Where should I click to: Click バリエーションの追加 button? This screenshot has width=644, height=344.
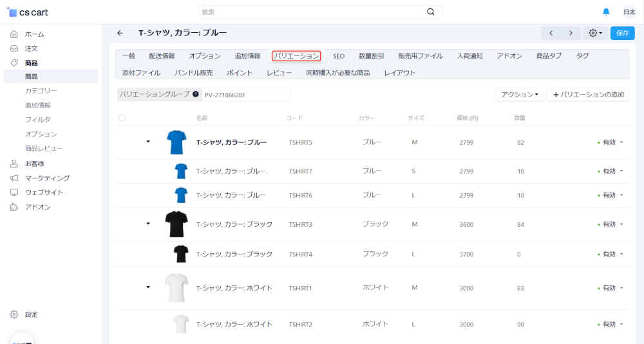point(588,95)
